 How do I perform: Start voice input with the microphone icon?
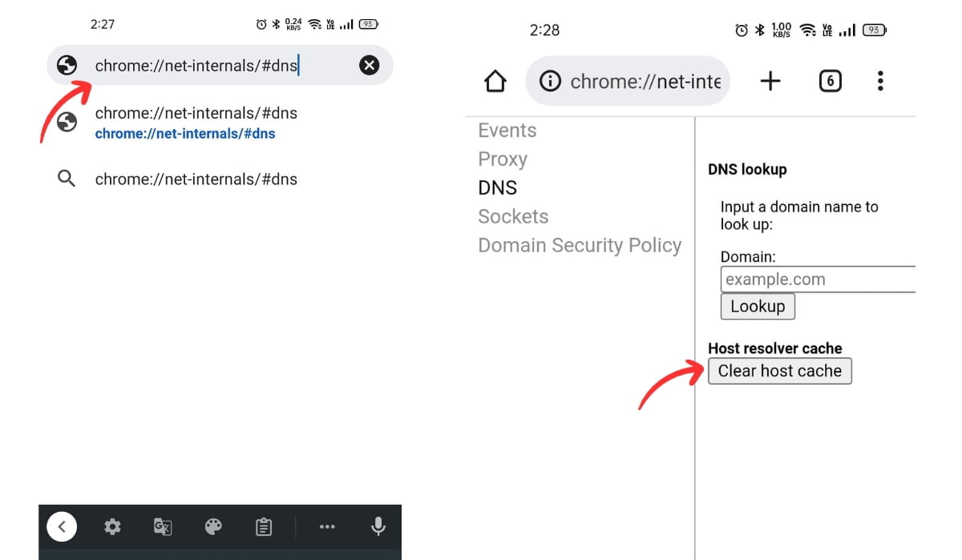pyautogui.click(x=378, y=526)
